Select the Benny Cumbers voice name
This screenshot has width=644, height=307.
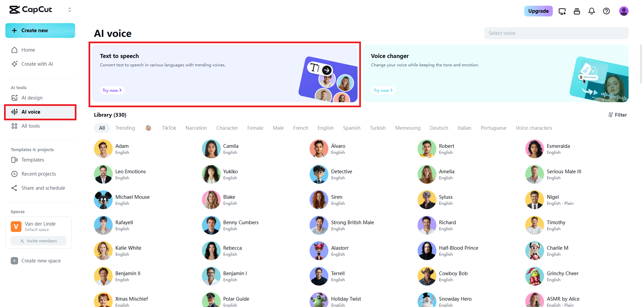(x=241, y=223)
